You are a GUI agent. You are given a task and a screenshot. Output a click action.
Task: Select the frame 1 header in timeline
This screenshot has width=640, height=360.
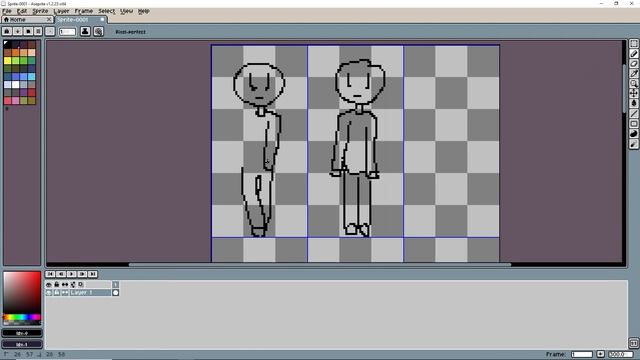point(116,284)
